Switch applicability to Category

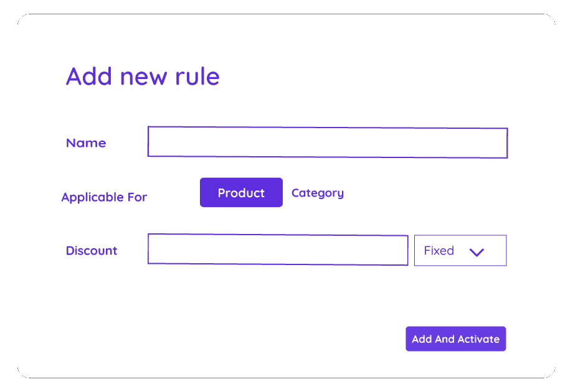point(318,193)
